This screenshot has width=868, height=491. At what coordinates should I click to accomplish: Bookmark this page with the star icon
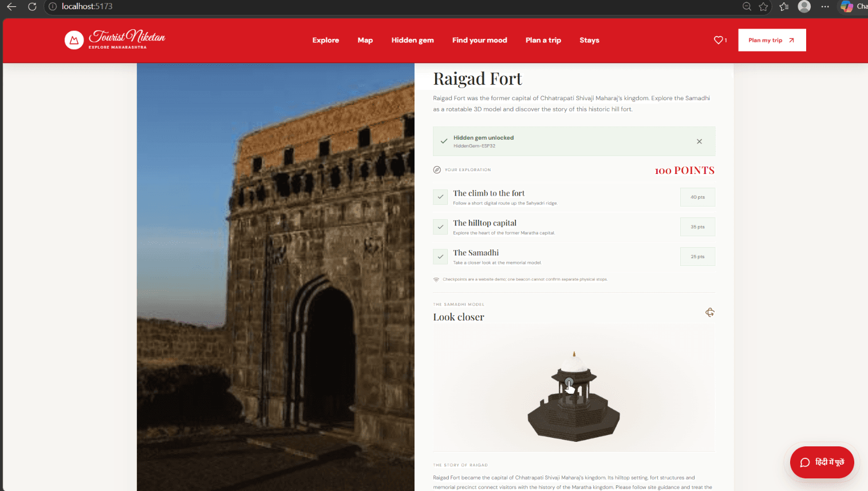tap(763, 6)
